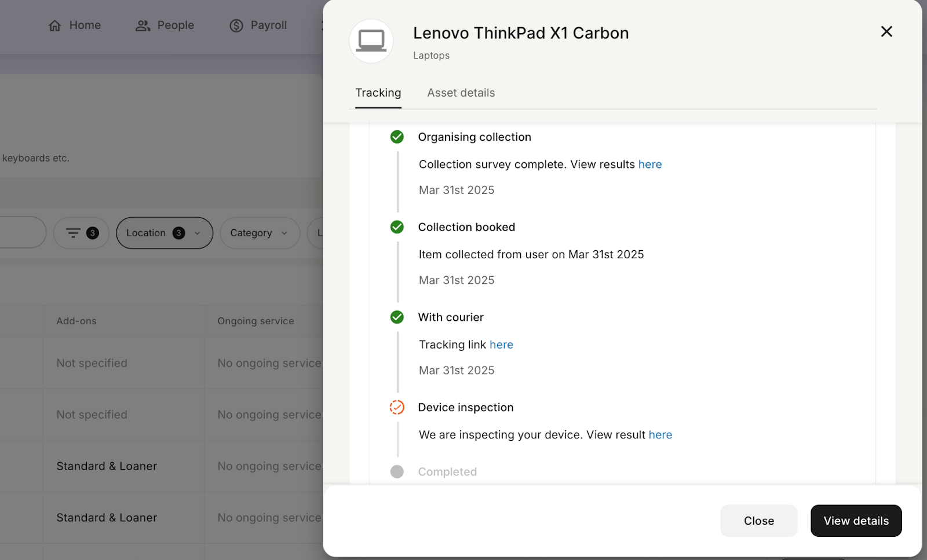927x560 pixels.
Task: Click the Add-ons column header
Action: point(76,321)
